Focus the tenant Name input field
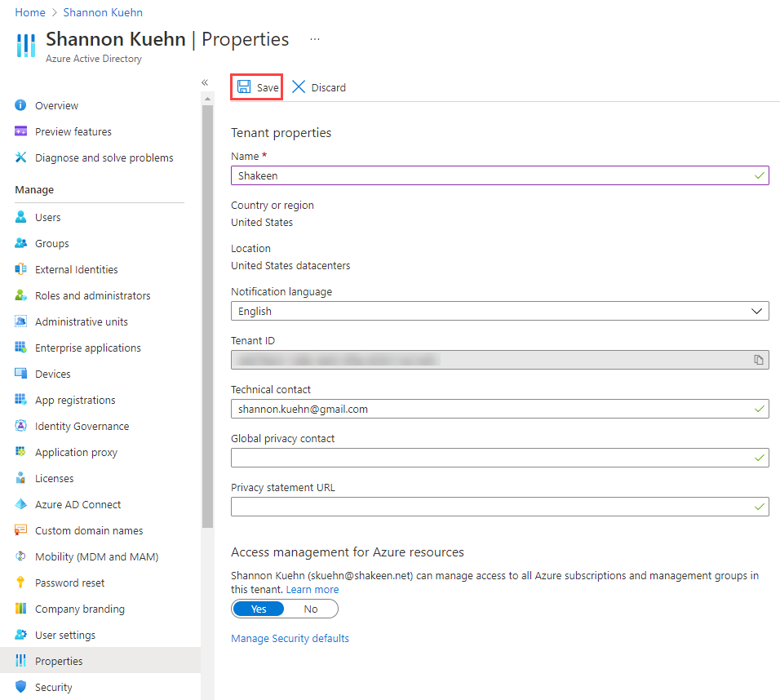The height and width of the screenshot is (700, 780). coord(500,175)
